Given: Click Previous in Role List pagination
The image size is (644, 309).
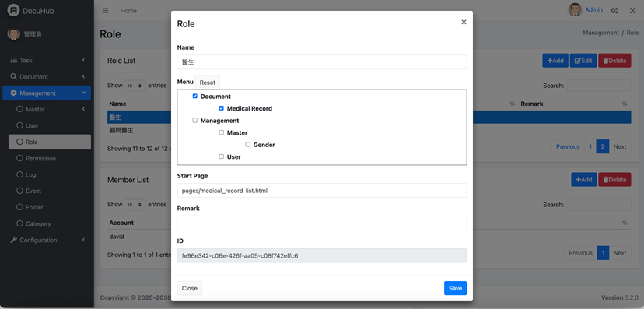Looking at the screenshot, I should [x=568, y=146].
